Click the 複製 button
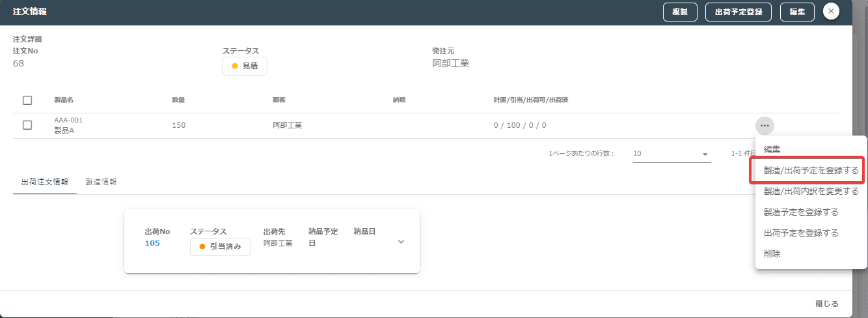The image size is (868, 318). [680, 12]
